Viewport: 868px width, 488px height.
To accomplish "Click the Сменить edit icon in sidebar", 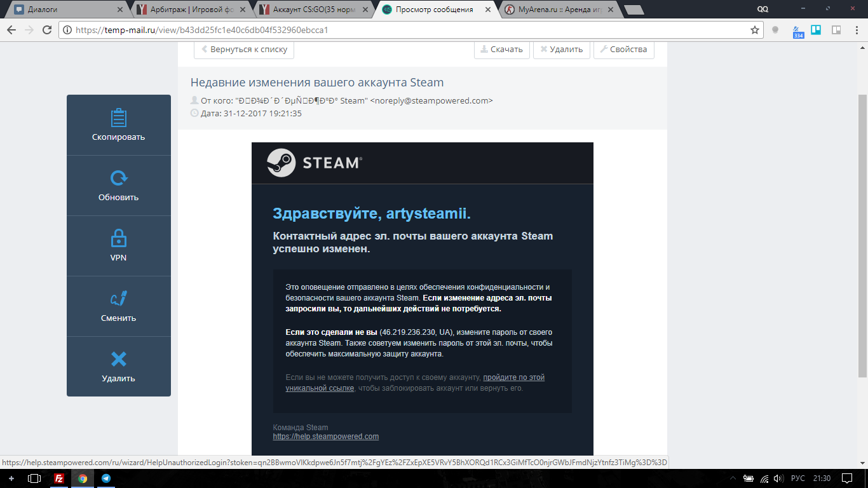I will tap(118, 298).
